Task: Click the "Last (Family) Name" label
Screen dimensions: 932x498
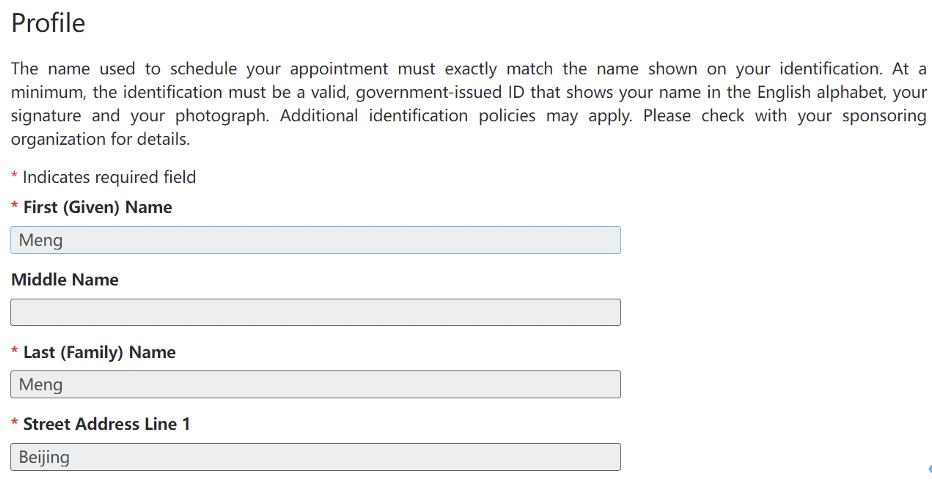Action: [x=99, y=352]
